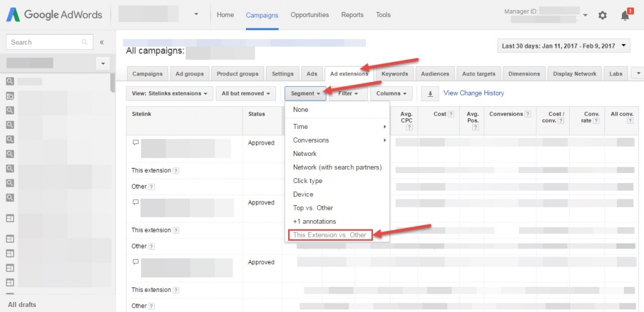Switch to the Audiences tab

435,74
